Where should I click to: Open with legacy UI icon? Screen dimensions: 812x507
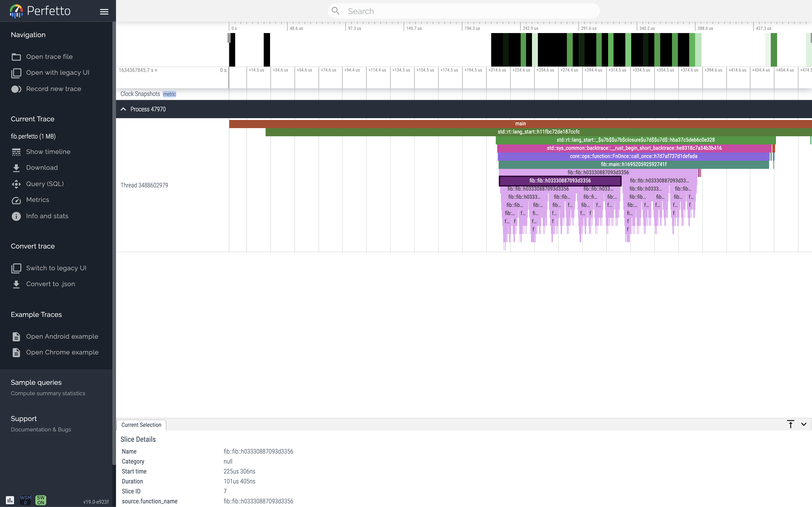16,72
